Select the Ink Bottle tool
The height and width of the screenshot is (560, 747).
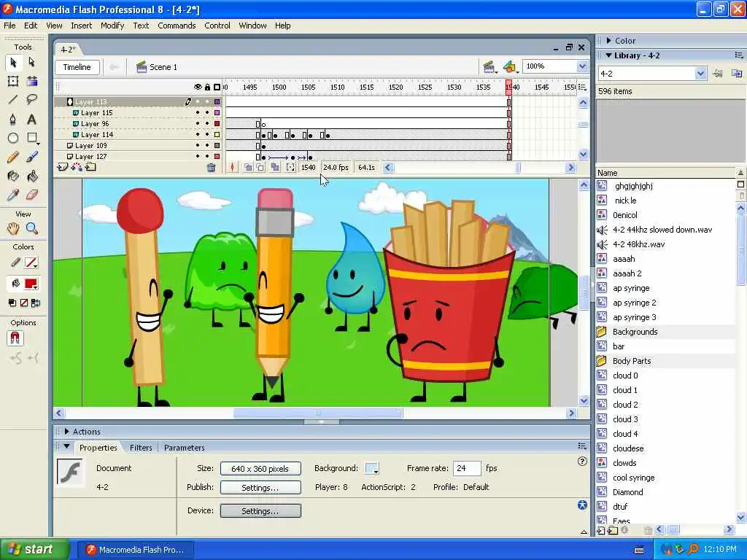(13, 176)
